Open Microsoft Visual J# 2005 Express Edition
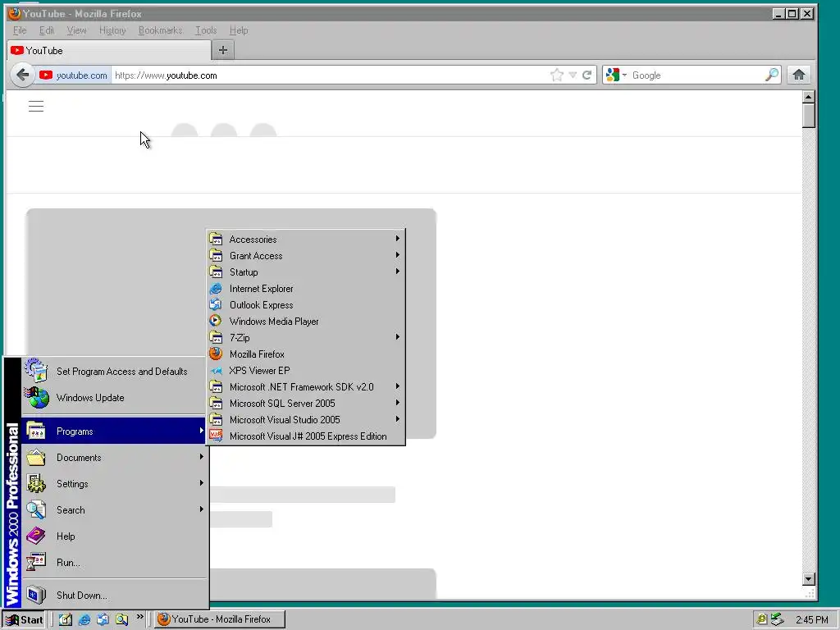This screenshot has height=630, width=840. [305, 436]
